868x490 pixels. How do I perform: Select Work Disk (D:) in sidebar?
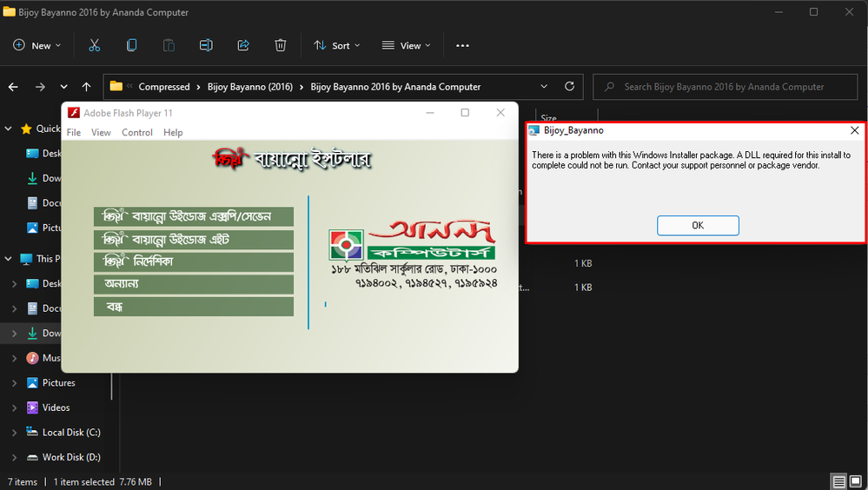(x=63, y=457)
